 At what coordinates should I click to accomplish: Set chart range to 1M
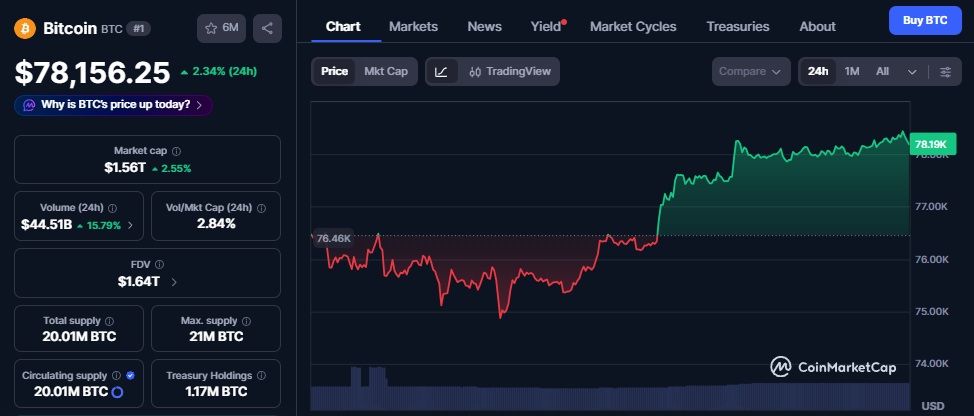(x=852, y=71)
